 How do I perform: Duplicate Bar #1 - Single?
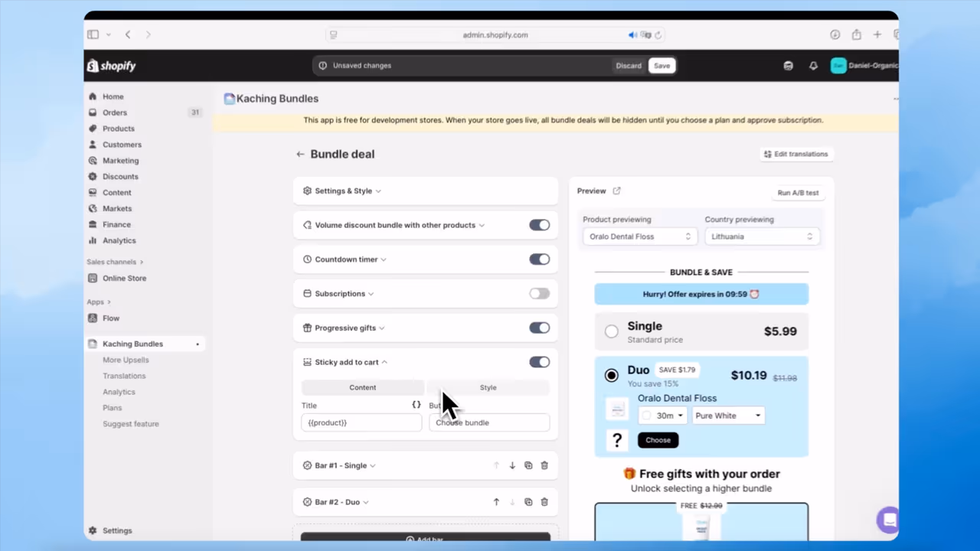(528, 465)
